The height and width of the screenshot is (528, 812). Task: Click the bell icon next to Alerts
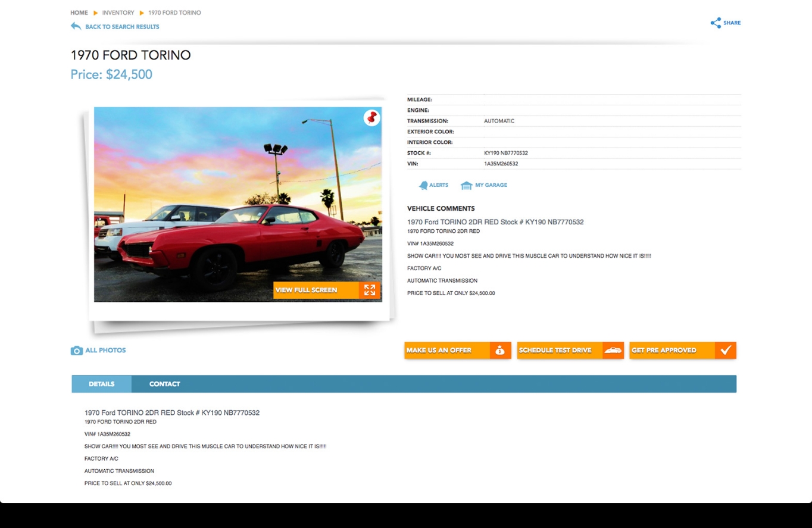(423, 185)
